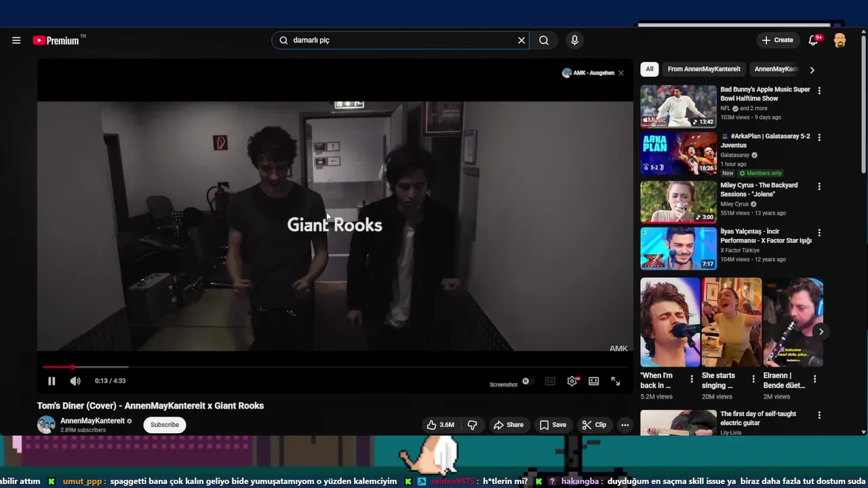Viewport: 868px width, 488px height.
Task: Take a Screenshot of the video
Action: point(503,384)
